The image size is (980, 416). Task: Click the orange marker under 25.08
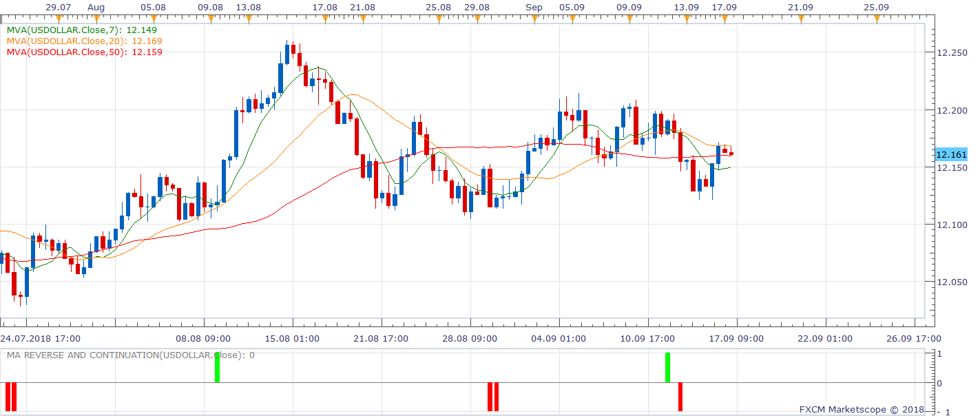tap(439, 19)
